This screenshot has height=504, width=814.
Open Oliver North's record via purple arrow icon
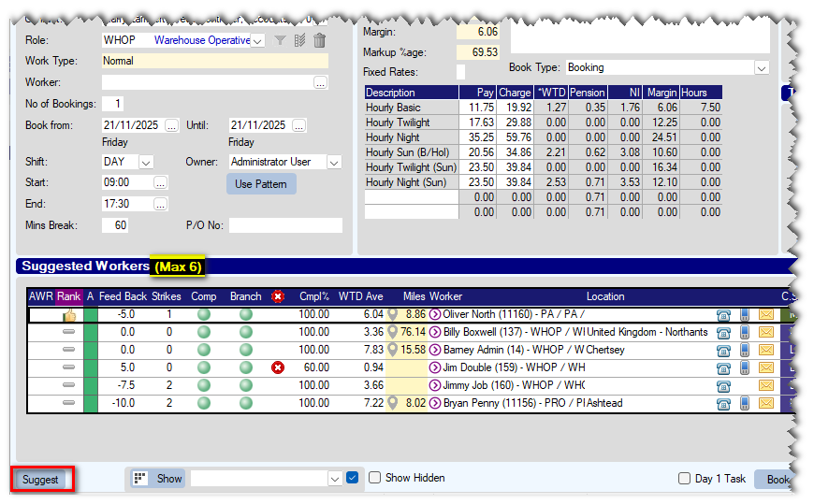[435, 314]
